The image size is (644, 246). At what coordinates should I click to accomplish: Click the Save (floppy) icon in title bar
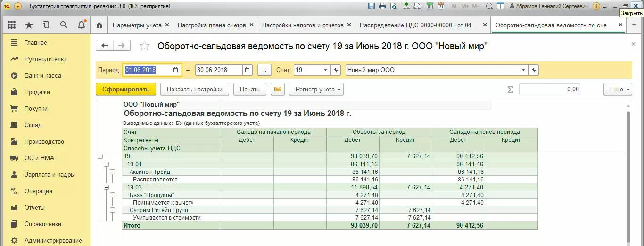click(x=371, y=6)
